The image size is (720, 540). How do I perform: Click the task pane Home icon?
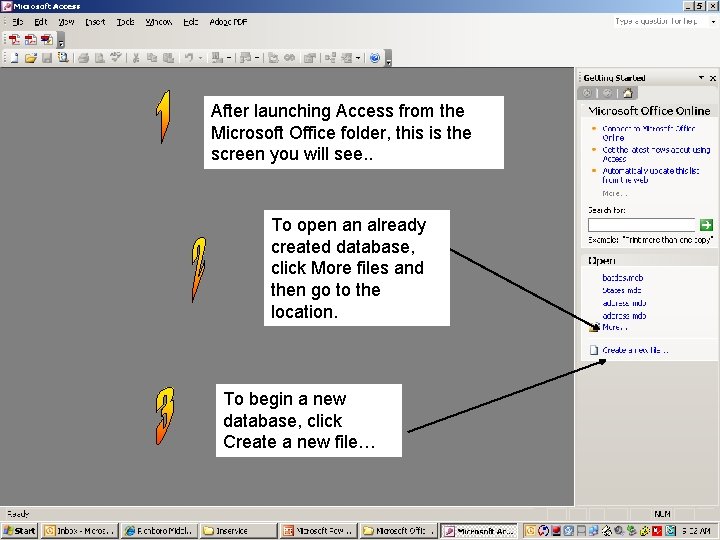(x=627, y=93)
